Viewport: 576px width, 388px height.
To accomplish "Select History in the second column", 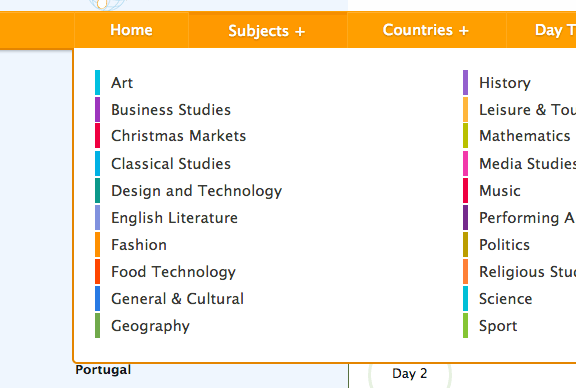I will point(505,83).
